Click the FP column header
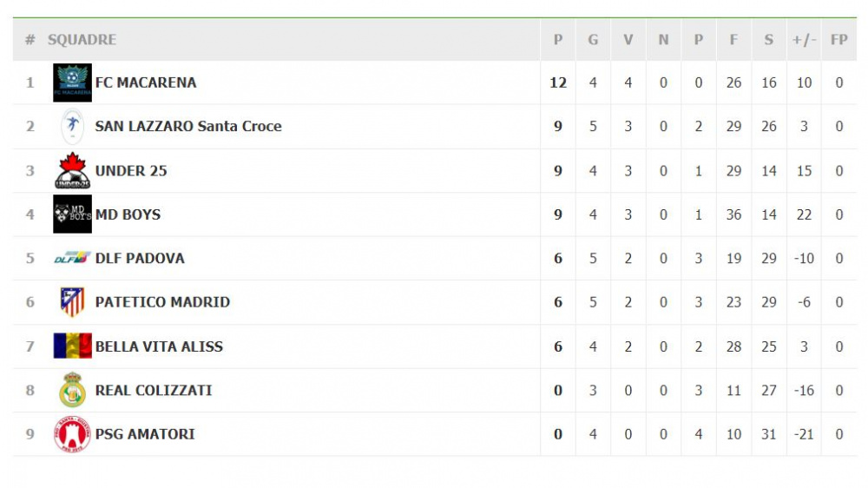This screenshot has width=868, height=488. pyautogui.click(x=839, y=40)
